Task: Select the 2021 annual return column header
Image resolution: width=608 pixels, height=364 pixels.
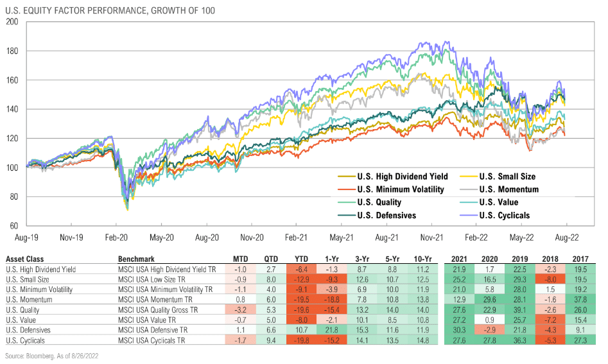Action: (459, 259)
